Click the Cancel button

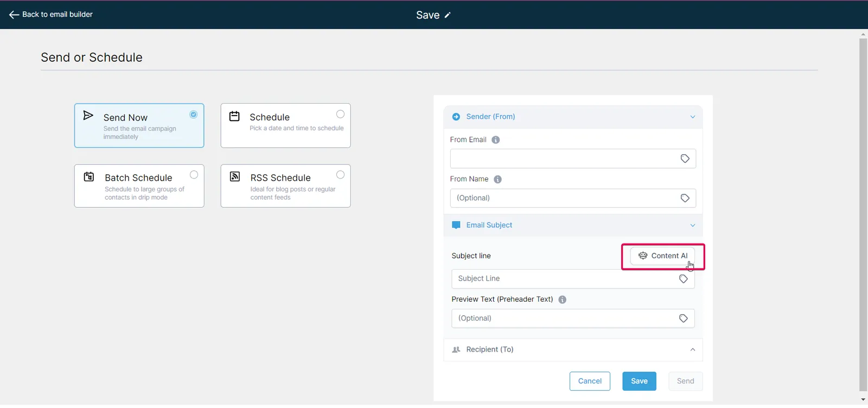pos(590,381)
